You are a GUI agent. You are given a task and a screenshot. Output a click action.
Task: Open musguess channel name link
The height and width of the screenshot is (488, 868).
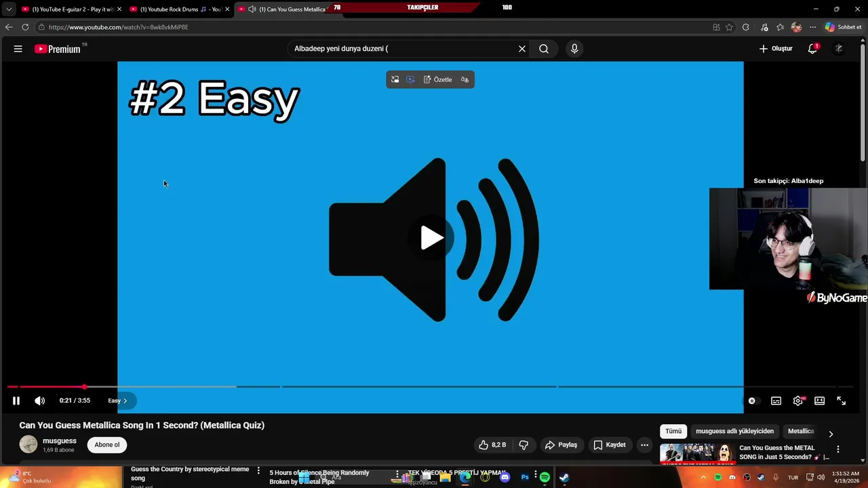pyautogui.click(x=60, y=441)
